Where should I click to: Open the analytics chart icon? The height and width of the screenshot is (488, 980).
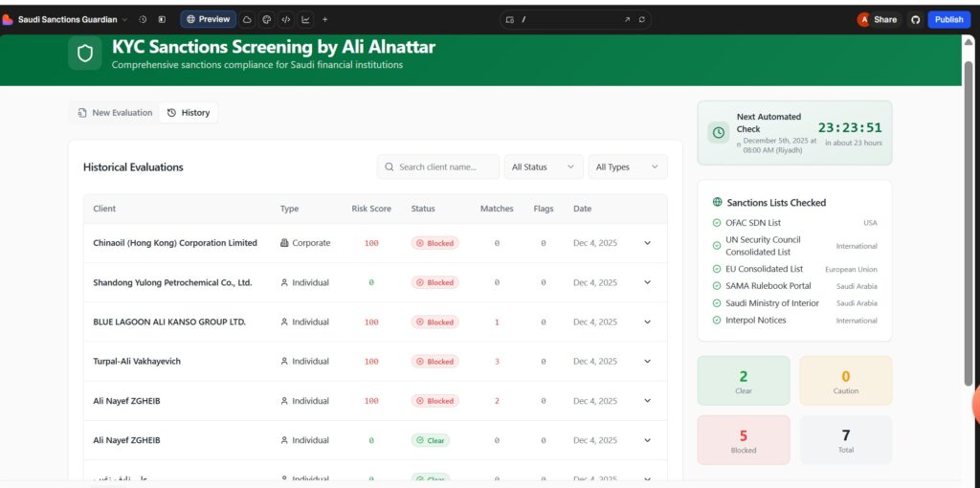click(x=305, y=19)
